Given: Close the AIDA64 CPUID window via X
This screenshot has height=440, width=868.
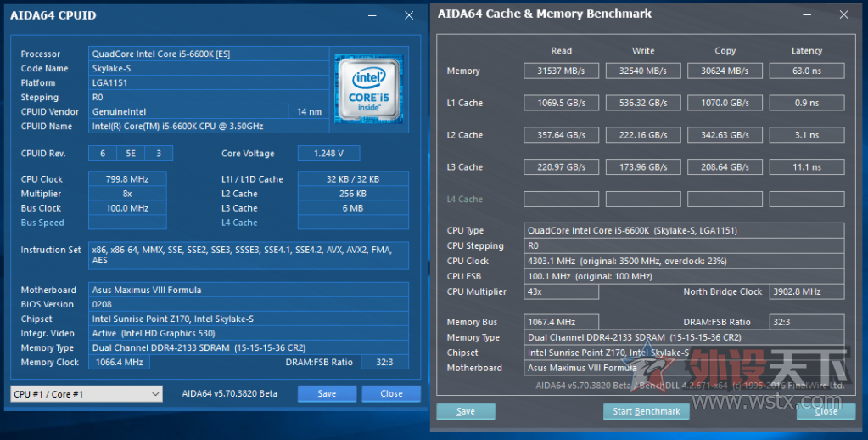Looking at the screenshot, I should (x=409, y=15).
